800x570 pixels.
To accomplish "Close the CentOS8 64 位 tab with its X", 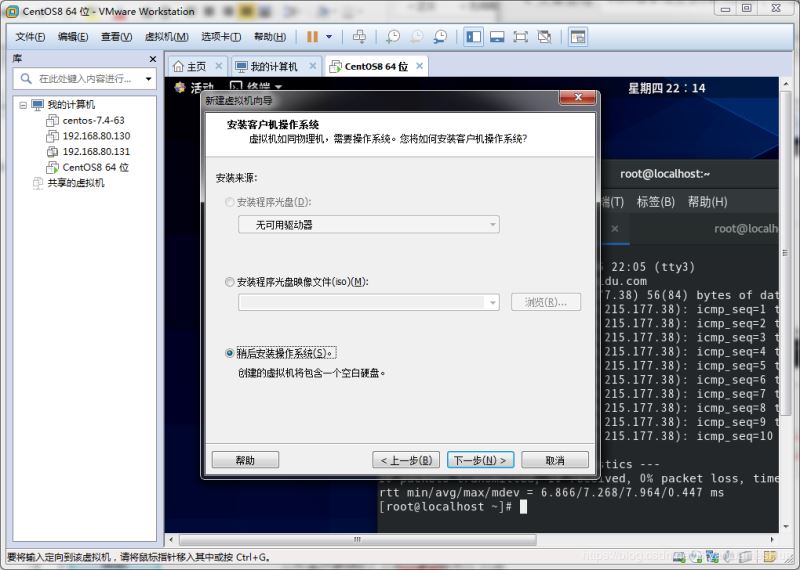I will [419, 66].
